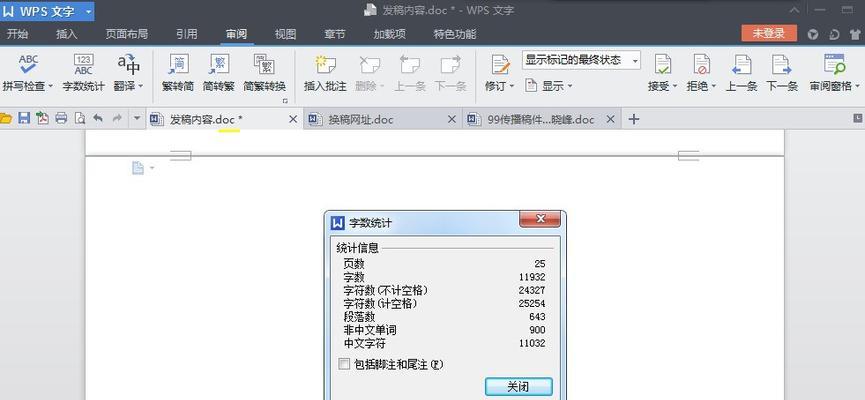
Task: Expand the 翻译 dropdown arrow
Action: pos(140,86)
